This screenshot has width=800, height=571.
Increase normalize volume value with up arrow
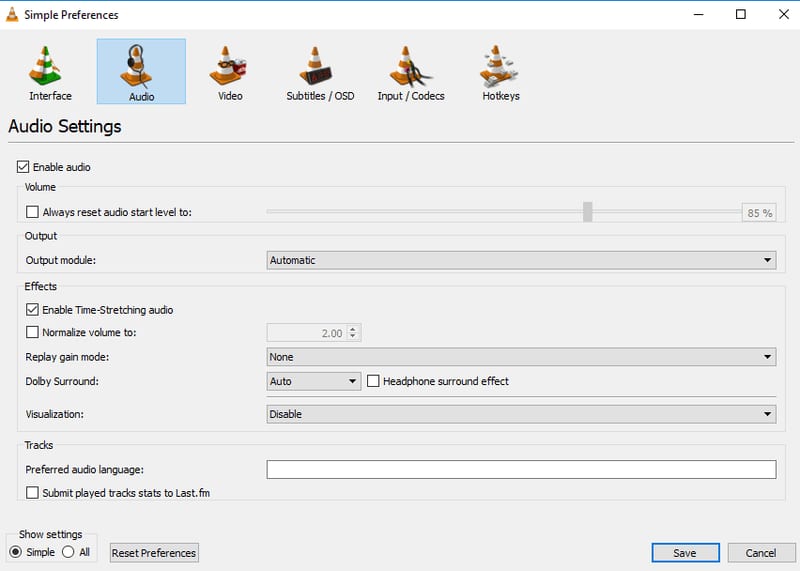click(353, 329)
